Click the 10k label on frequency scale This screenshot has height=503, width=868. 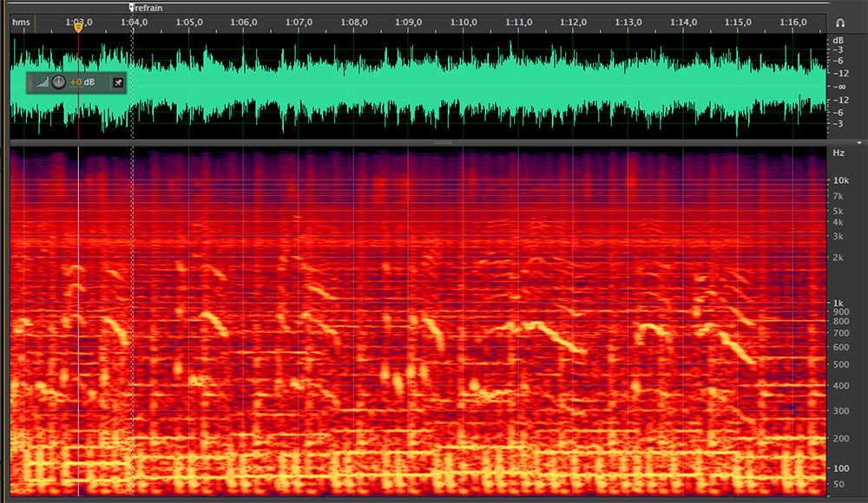click(x=839, y=180)
